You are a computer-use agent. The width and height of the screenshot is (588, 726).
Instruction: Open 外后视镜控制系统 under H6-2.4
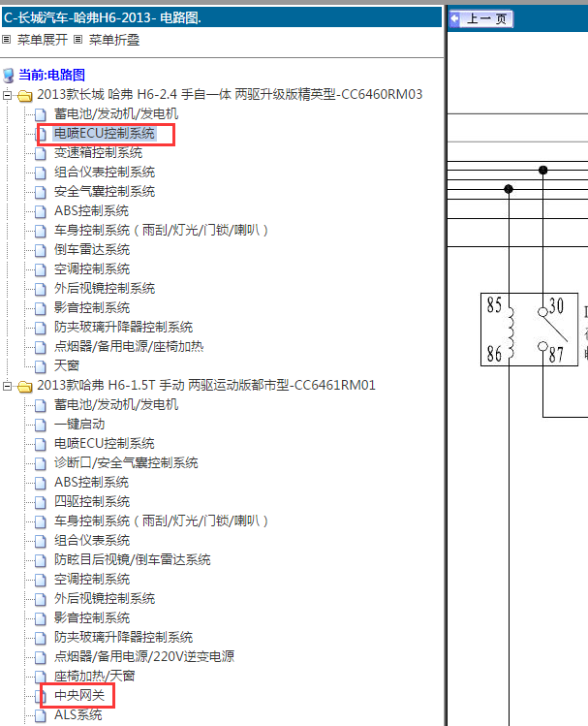click(x=105, y=289)
